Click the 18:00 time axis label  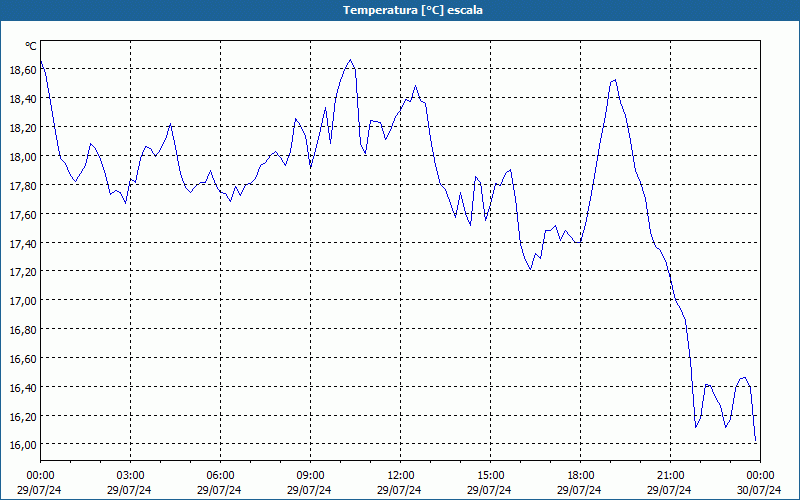point(581,476)
